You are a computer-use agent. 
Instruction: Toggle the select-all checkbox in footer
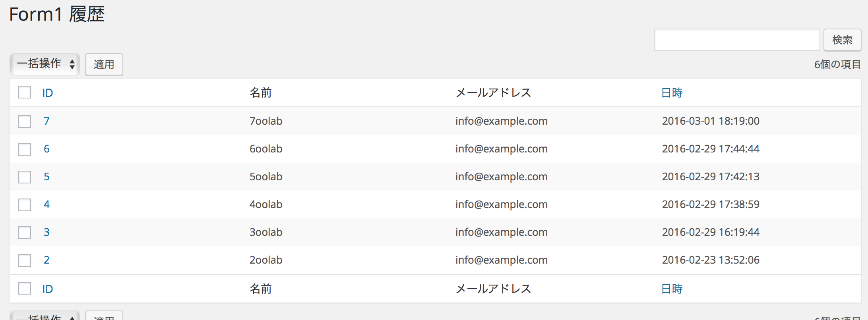coord(25,289)
